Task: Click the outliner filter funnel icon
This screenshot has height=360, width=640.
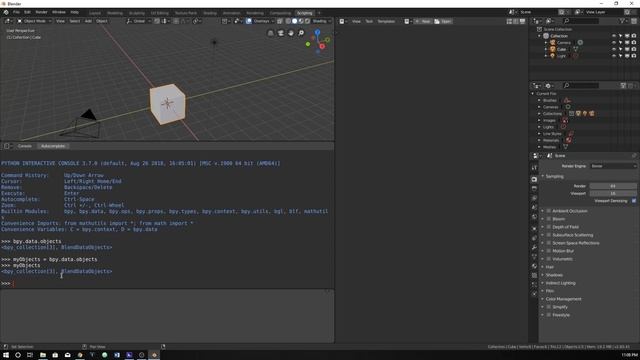Action: coord(623,21)
